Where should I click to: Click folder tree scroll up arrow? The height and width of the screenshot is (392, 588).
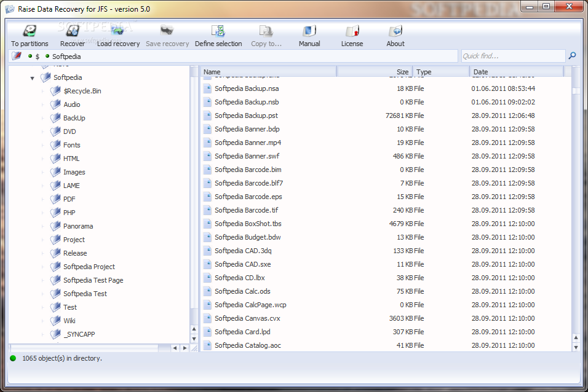click(x=194, y=329)
